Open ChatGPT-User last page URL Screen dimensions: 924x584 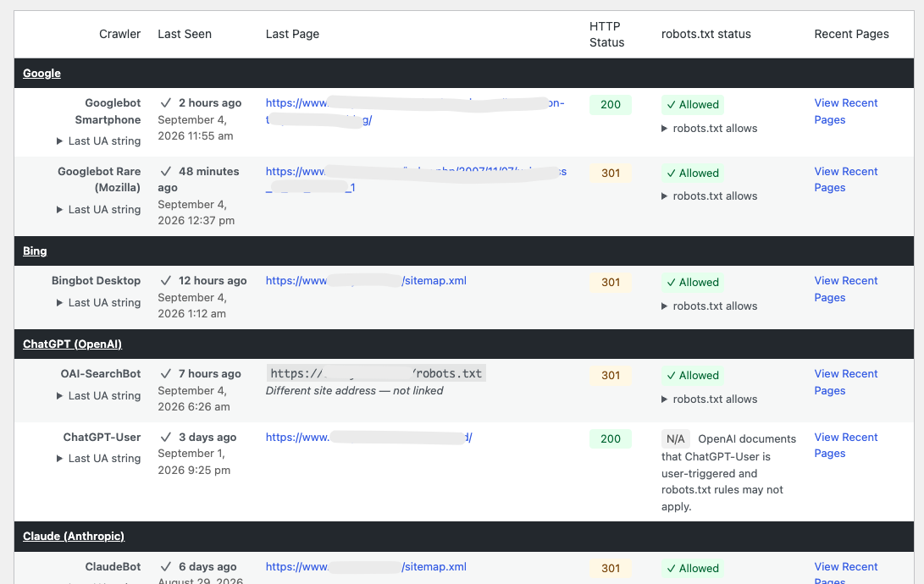click(x=369, y=438)
